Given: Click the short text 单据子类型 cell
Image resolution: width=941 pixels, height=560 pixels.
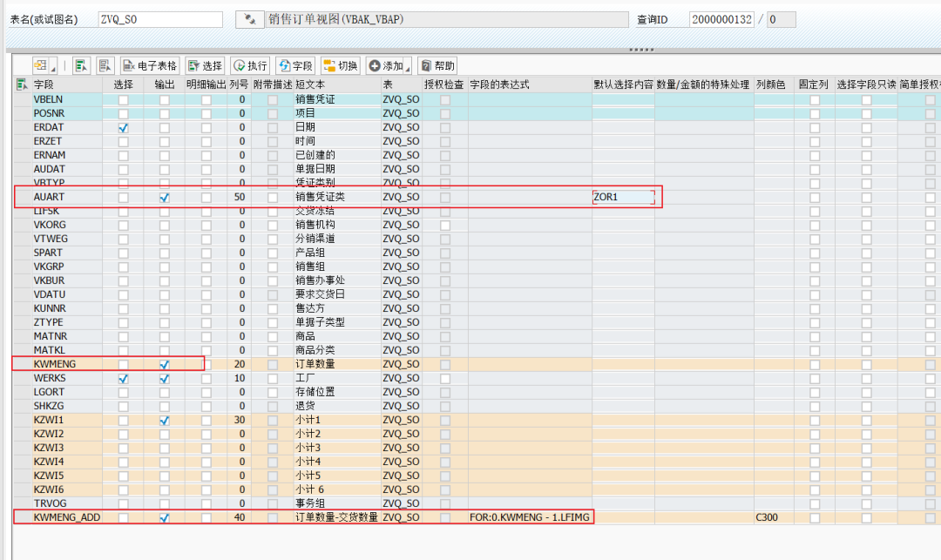Looking at the screenshot, I should click(x=337, y=322).
